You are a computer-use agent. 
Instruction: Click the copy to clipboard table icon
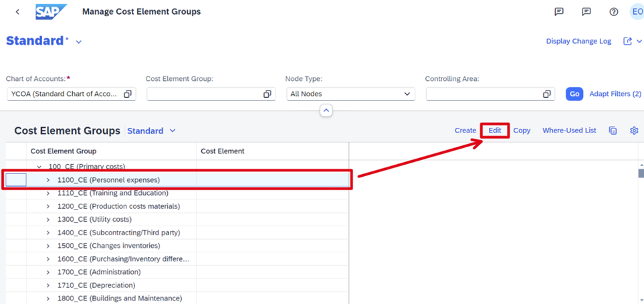click(613, 131)
